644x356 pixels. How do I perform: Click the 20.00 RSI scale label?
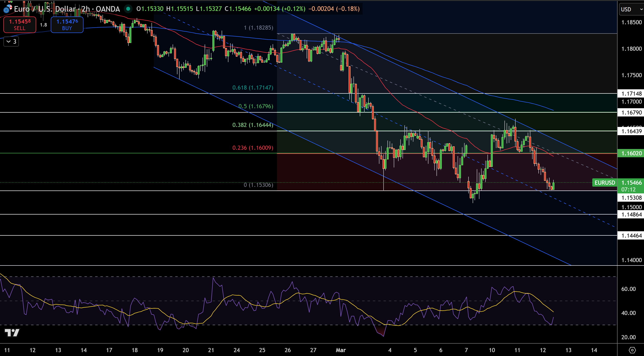[x=628, y=337]
